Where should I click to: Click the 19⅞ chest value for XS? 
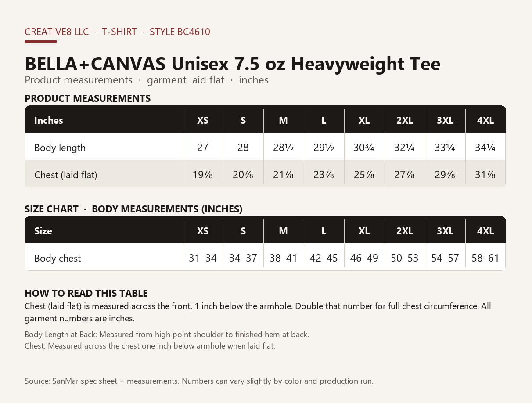point(203,175)
